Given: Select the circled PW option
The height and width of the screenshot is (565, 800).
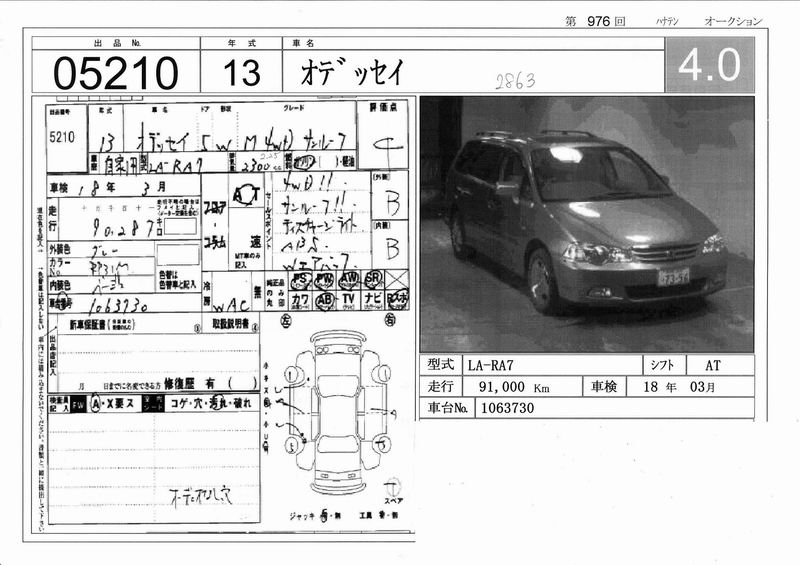Looking at the screenshot, I should pos(324,280).
